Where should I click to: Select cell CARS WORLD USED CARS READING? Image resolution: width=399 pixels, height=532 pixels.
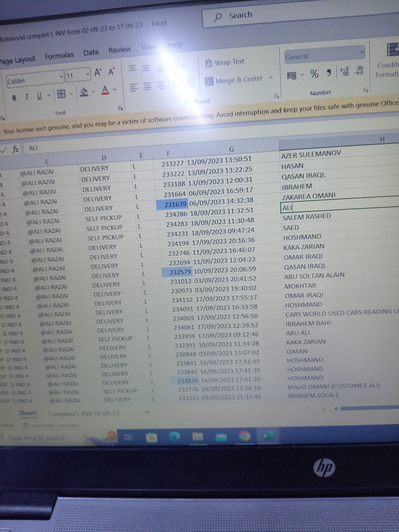[342, 313]
